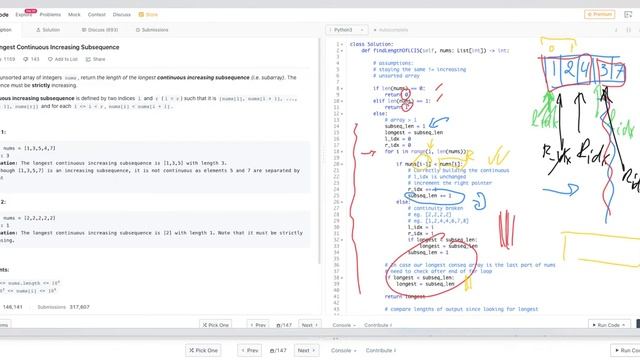The image size is (640, 360).
Task: Expand Console in the bottommost bar
Action: (x=343, y=350)
